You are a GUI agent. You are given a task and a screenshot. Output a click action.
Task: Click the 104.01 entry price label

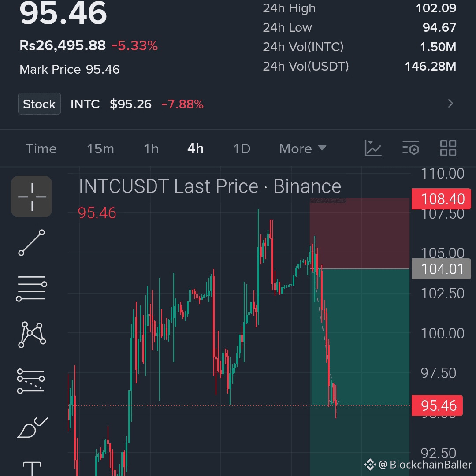pos(441,269)
